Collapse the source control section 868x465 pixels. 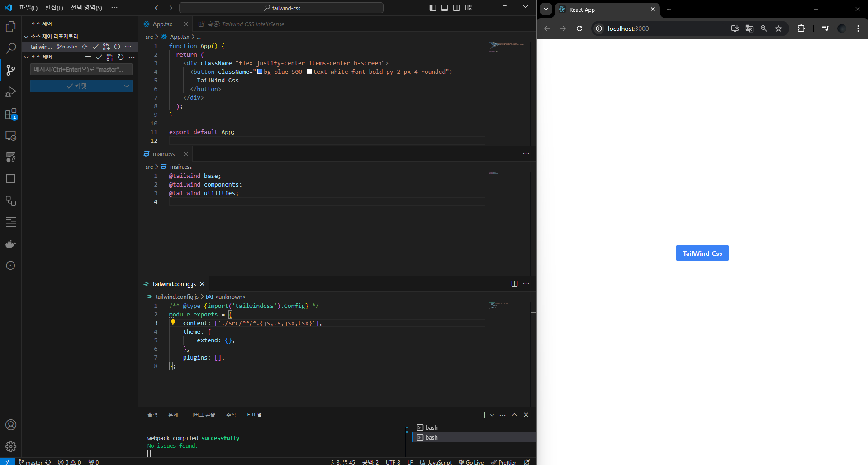pos(26,57)
